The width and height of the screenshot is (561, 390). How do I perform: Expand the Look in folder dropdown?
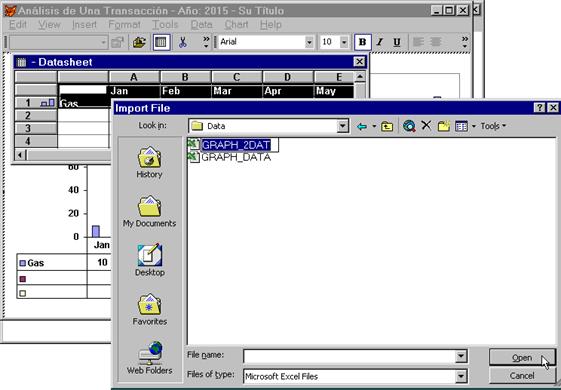click(x=342, y=126)
